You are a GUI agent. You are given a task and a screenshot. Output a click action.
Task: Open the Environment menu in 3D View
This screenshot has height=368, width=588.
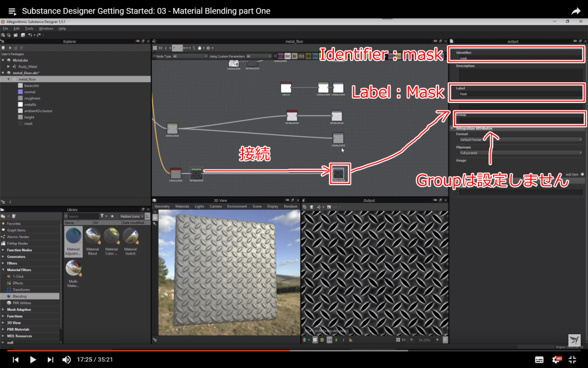click(x=237, y=207)
